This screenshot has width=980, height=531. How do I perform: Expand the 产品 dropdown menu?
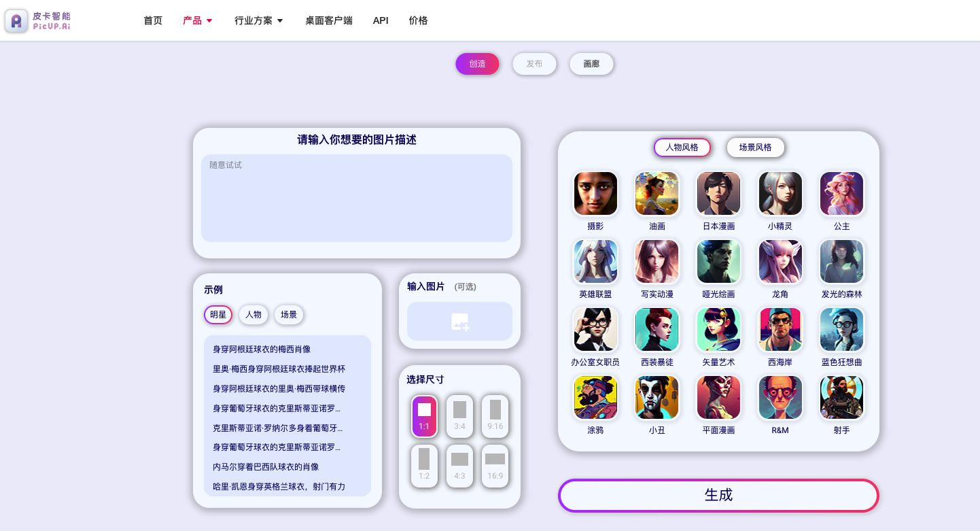coord(197,20)
